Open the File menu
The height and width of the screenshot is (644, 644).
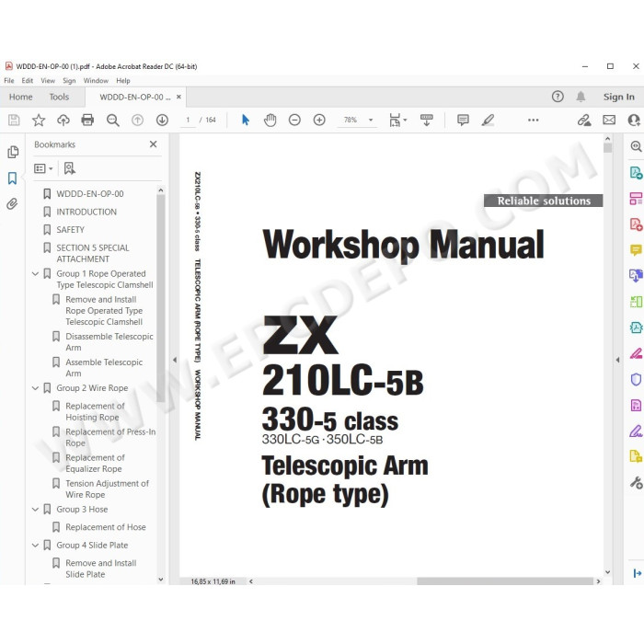9,81
